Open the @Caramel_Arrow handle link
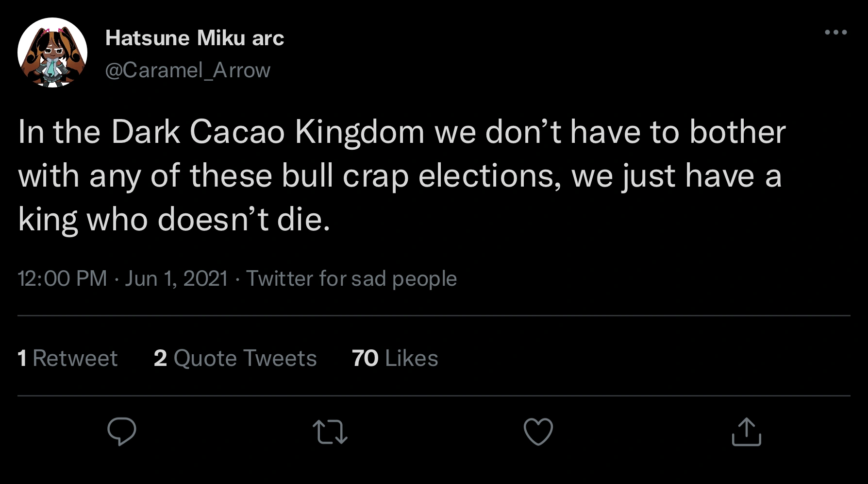 (187, 70)
